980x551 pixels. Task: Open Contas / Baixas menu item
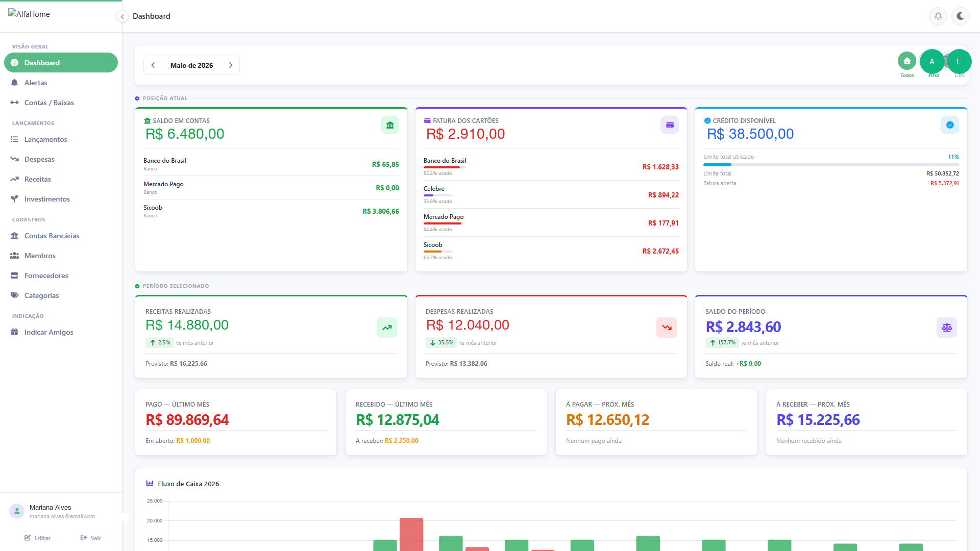(61, 103)
